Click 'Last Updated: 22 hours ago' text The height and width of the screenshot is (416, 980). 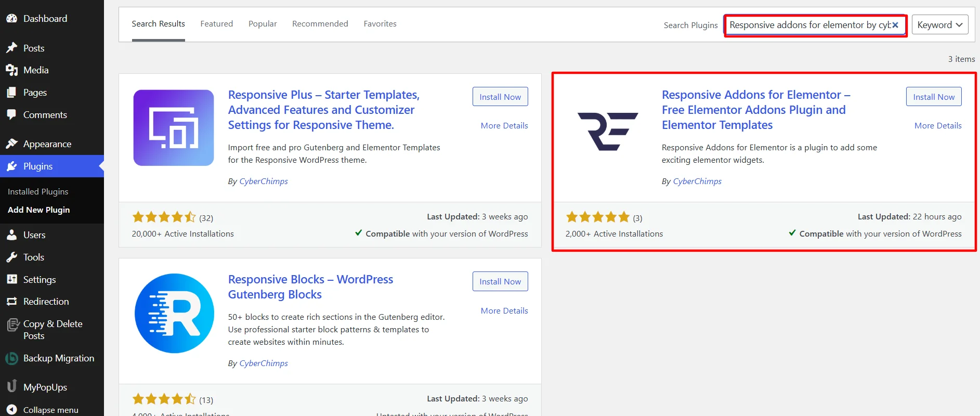coord(909,216)
